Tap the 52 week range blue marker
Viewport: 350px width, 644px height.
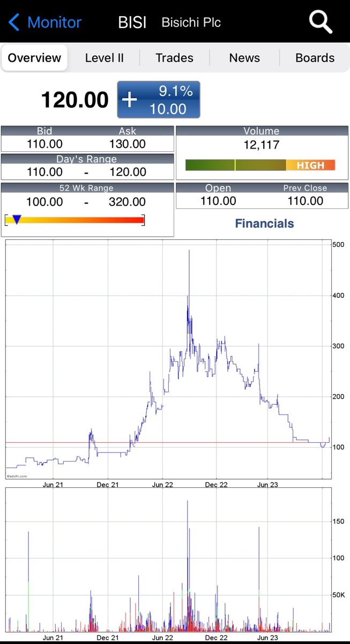coord(17,219)
